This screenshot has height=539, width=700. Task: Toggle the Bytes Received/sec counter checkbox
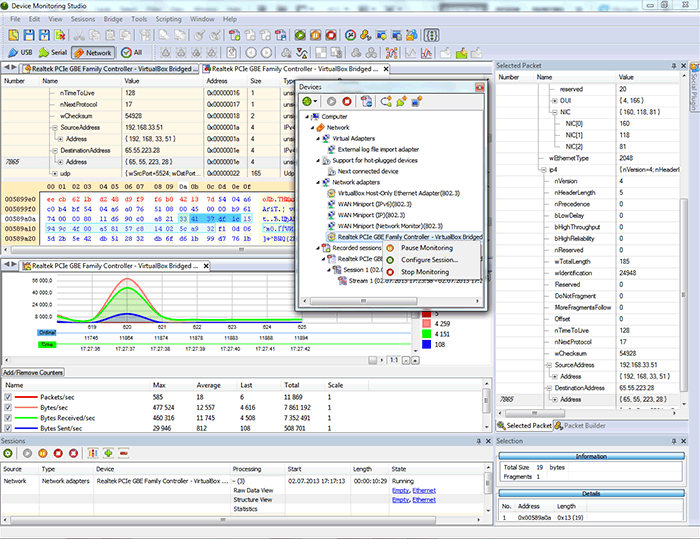click(8, 418)
